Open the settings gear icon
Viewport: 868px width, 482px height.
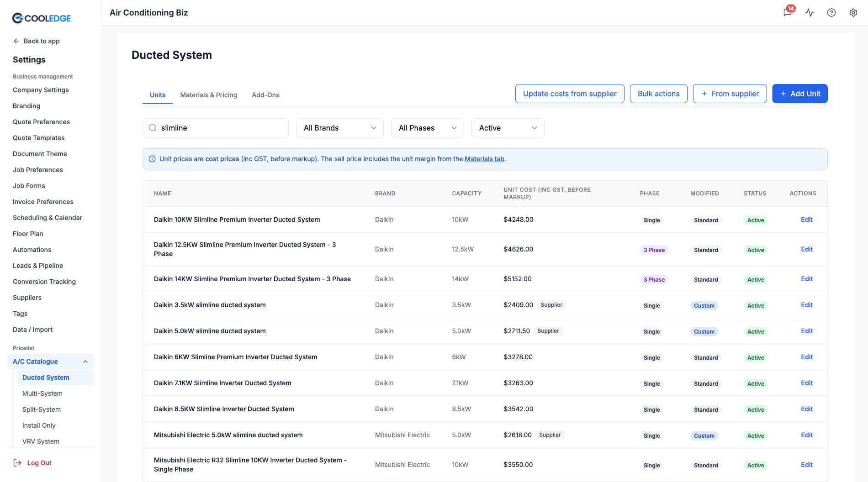pyautogui.click(x=853, y=13)
